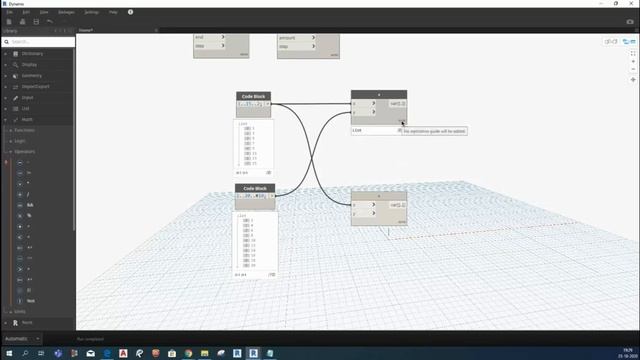Click the library Search field
640x360 pixels.
click(38, 42)
